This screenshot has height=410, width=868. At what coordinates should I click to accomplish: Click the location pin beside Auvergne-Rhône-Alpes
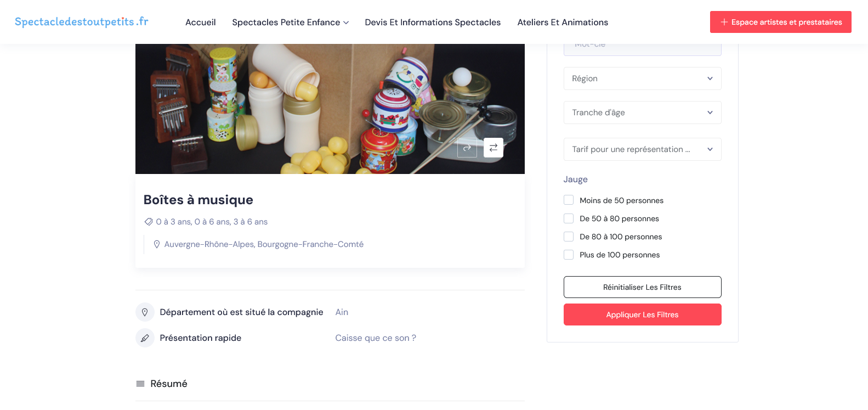point(157,244)
